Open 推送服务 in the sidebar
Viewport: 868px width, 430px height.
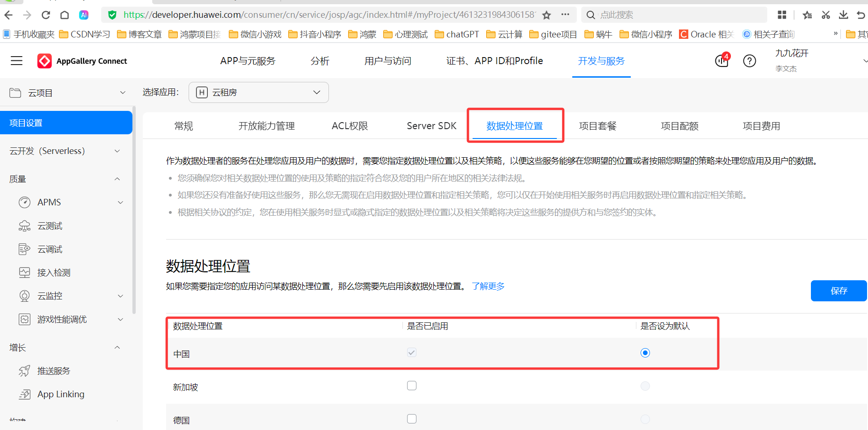pos(54,371)
